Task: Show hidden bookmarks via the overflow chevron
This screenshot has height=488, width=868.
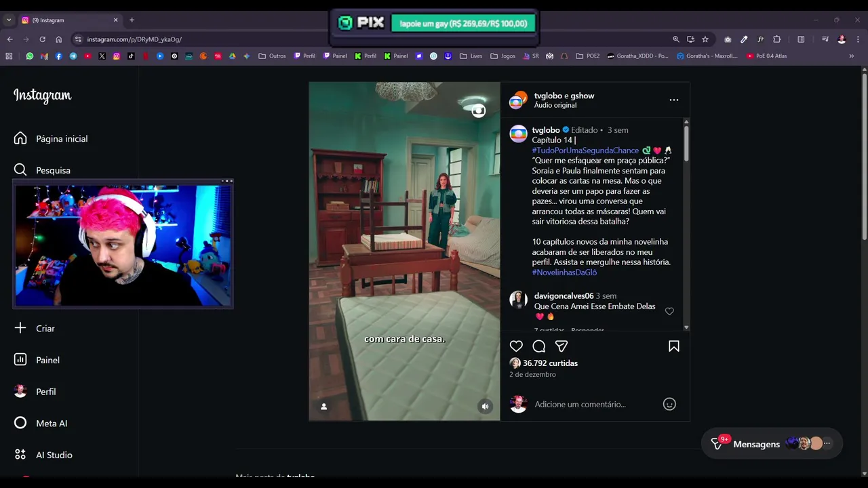Action: point(852,56)
